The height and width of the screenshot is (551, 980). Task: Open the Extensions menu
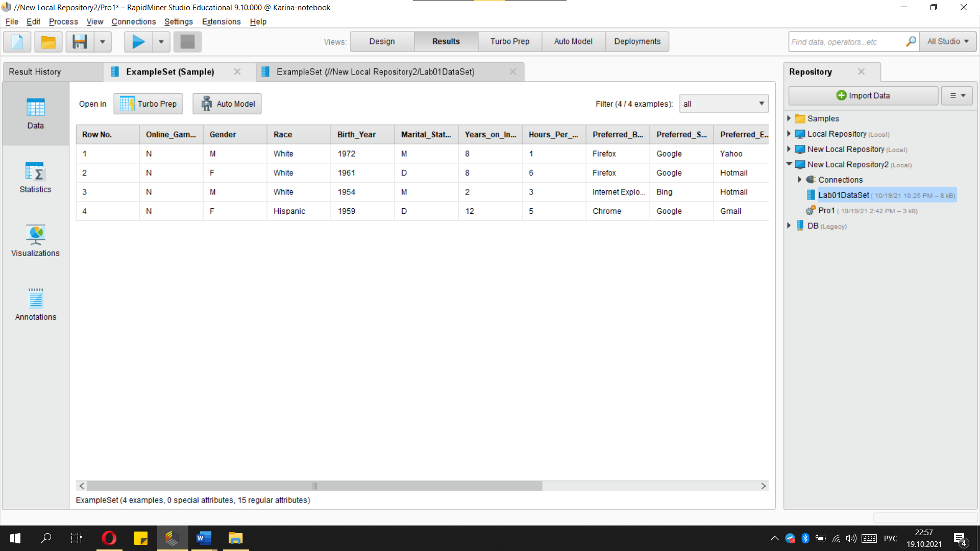click(x=221, y=21)
